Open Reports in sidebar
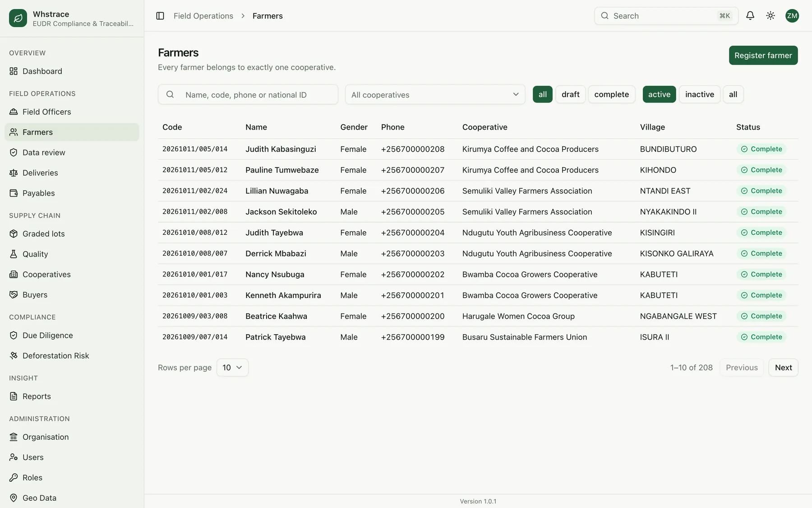Screen dimensions: 812x508 coord(72,396)
